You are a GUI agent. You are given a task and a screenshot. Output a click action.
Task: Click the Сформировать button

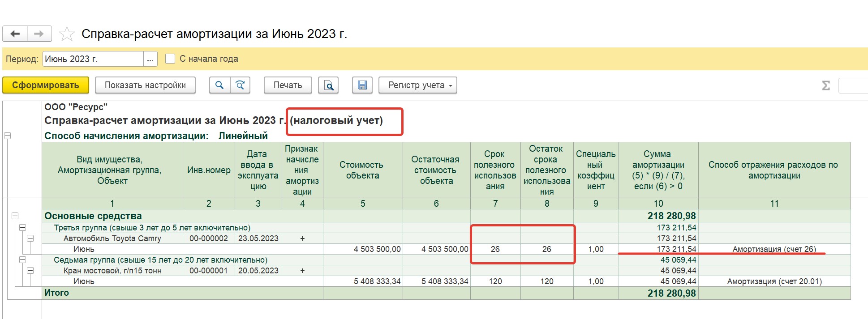coord(46,85)
